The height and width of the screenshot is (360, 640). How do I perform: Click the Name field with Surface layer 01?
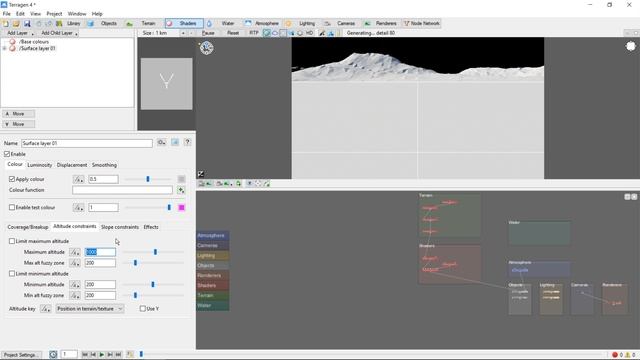[x=87, y=143]
